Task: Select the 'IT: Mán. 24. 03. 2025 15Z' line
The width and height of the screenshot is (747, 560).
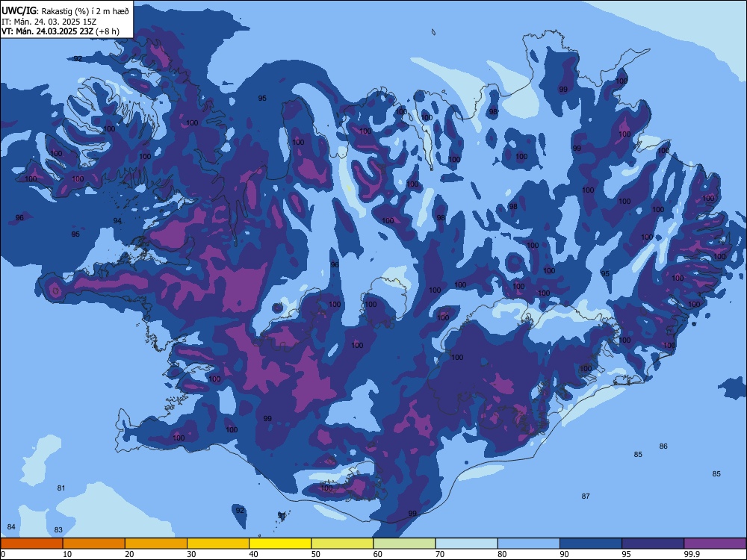Action: tap(49, 22)
